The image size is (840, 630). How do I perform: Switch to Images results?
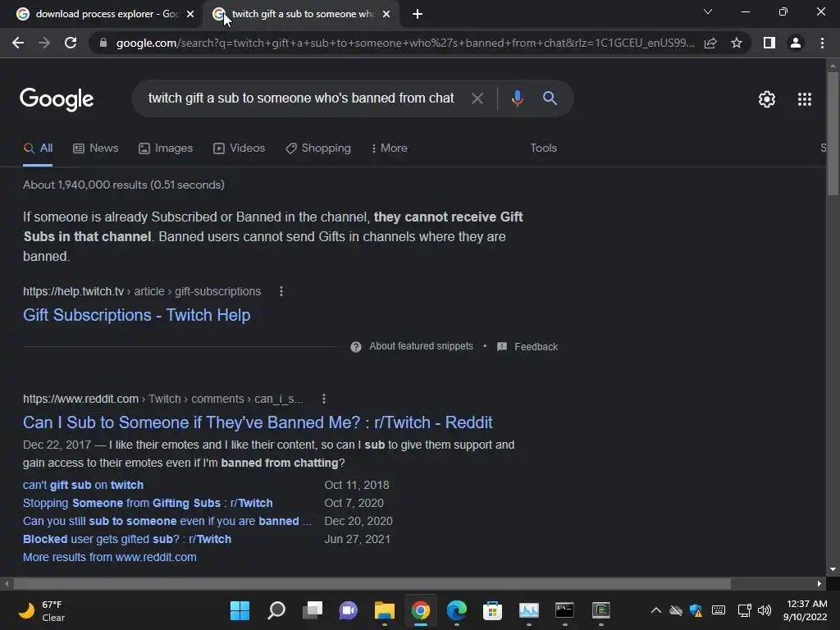point(166,148)
